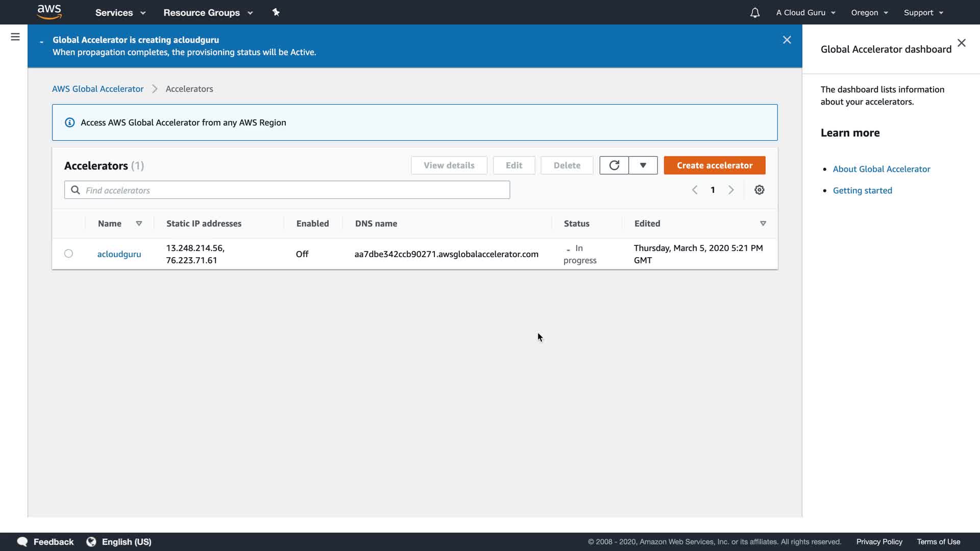Image resolution: width=980 pixels, height=551 pixels.
Task: Open the notifications bell
Action: point(755,13)
